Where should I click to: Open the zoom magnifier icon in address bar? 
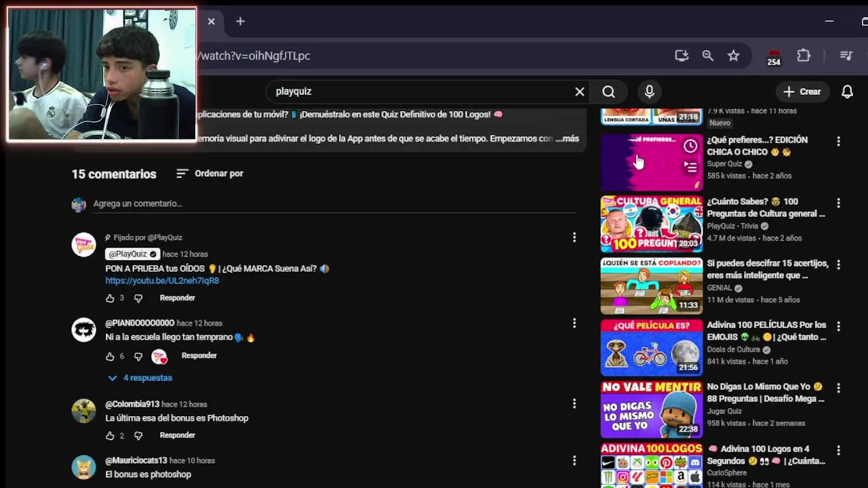pyautogui.click(x=707, y=56)
